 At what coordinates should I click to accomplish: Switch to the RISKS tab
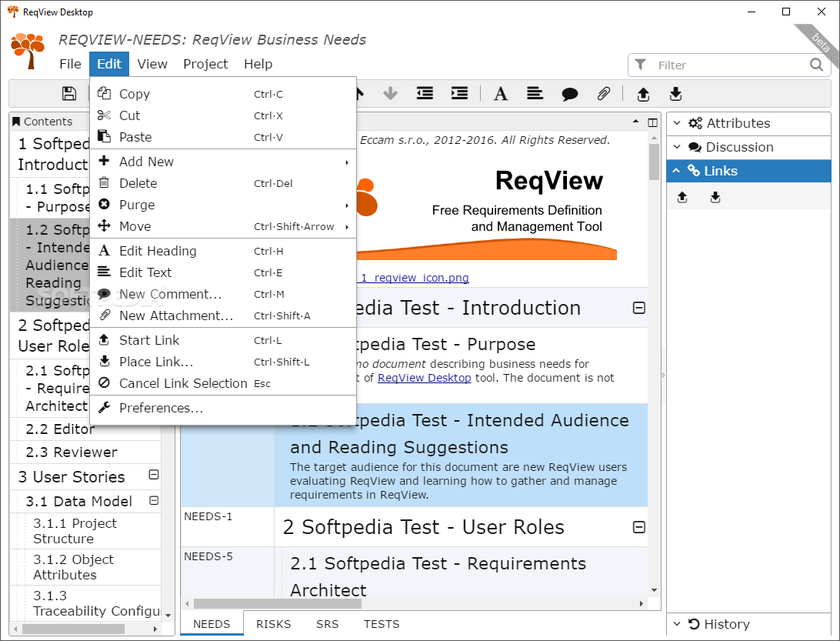273,624
